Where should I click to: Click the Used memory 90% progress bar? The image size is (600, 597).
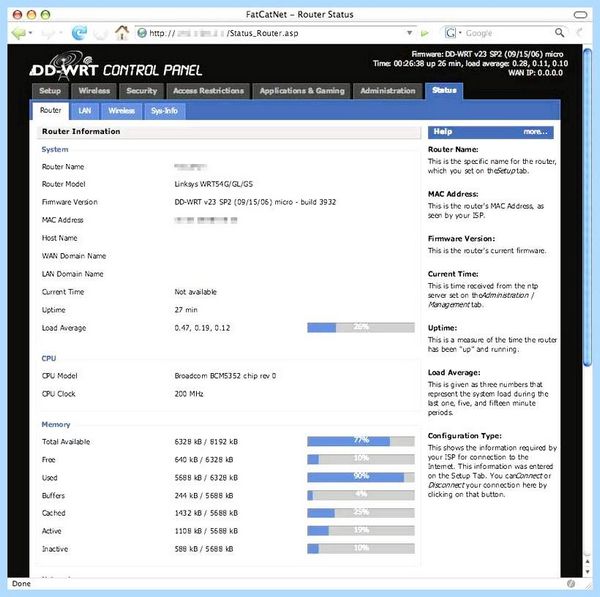click(360, 477)
